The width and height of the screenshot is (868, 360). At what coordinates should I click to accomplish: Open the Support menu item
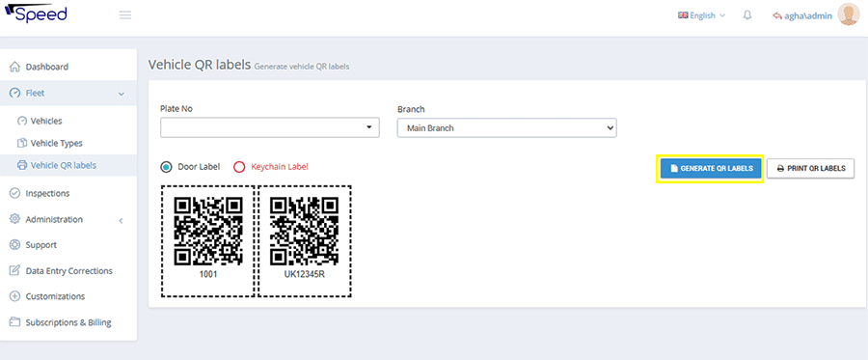68,245
